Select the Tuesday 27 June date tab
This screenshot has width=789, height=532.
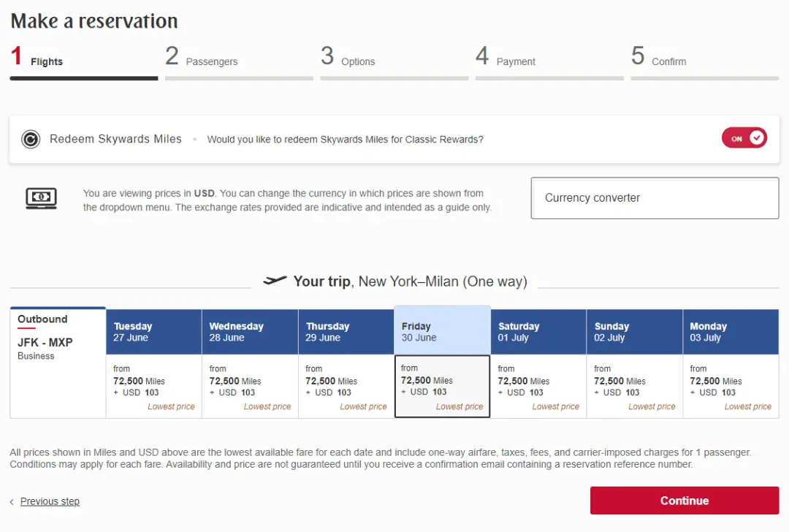pyautogui.click(x=153, y=332)
